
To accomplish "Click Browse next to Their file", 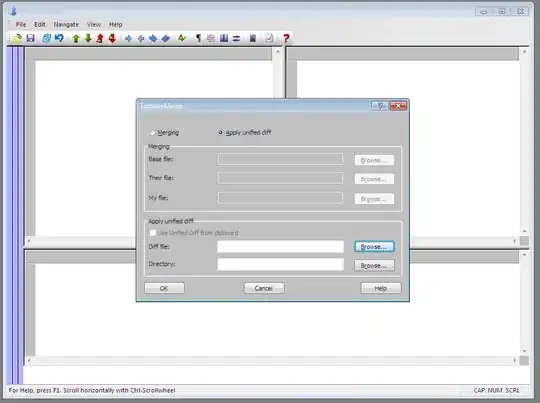I will [374, 179].
